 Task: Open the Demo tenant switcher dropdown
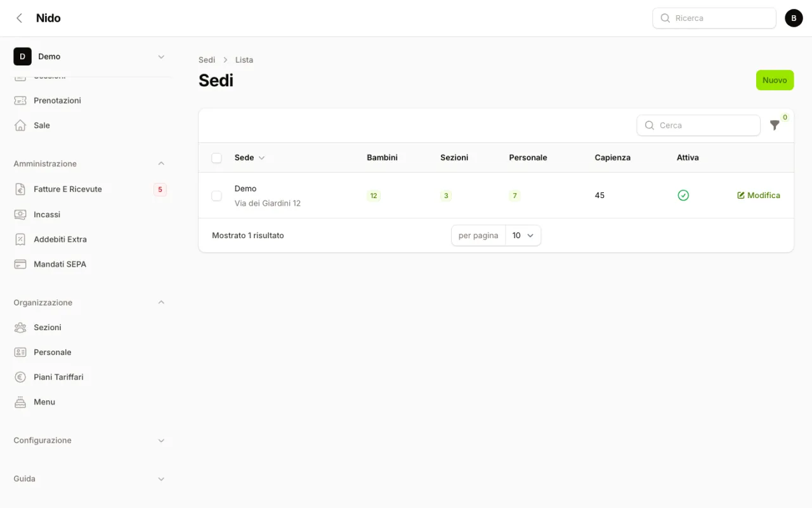point(89,57)
